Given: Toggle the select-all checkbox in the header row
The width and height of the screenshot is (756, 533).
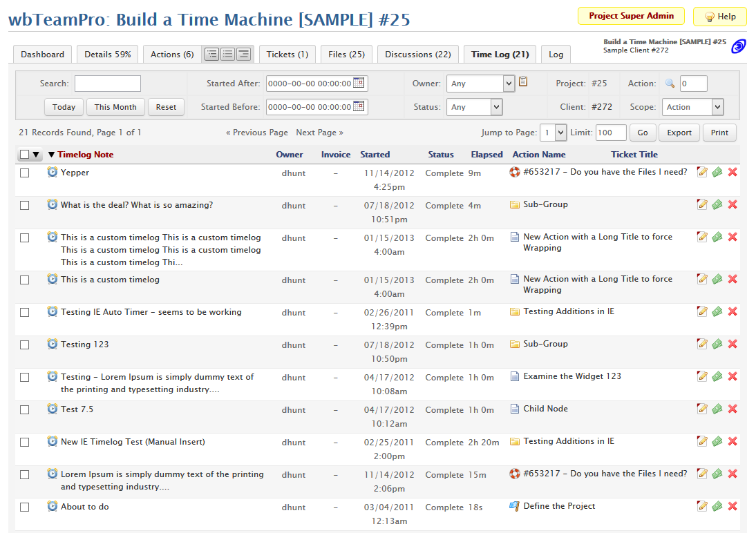Looking at the screenshot, I should [x=23, y=154].
